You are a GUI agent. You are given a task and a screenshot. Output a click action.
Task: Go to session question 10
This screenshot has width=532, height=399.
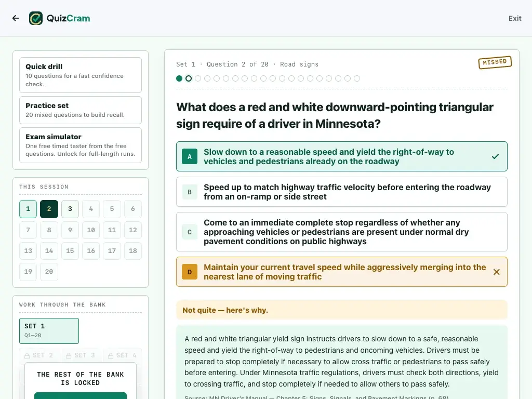click(91, 230)
